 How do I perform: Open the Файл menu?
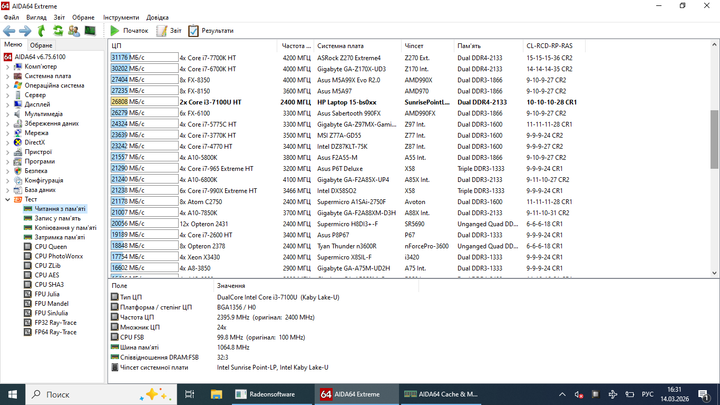coord(11,17)
